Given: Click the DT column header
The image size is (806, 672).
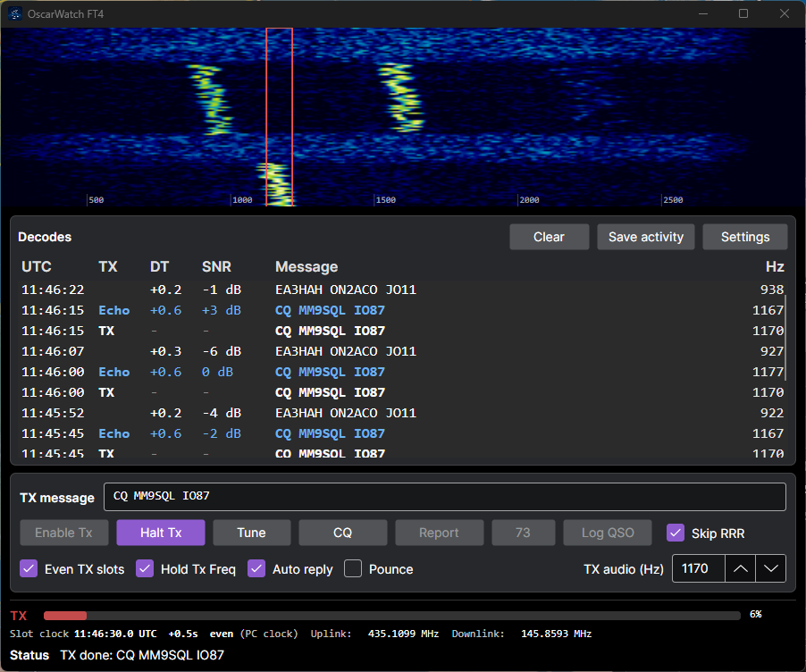Looking at the screenshot, I should click(159, 267).
